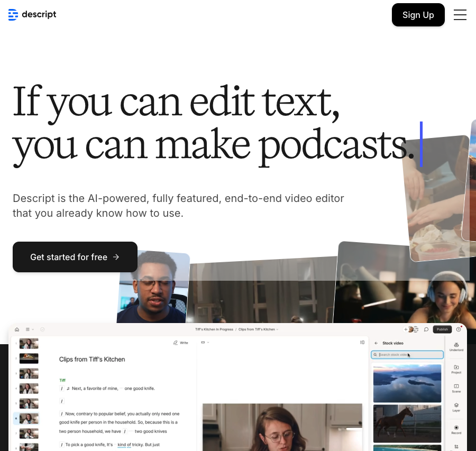Image resolution: width=476 pixels, height=451 pixels.
Task: Click scene marker before 'two good knives'
Action: 125,431
